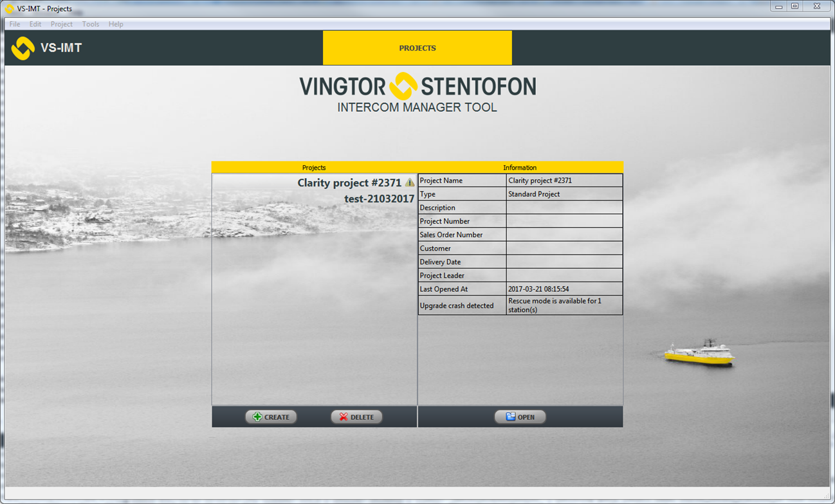
Task: Click the warning icon beside Clarity project #2371
Action: tap(410, 183)
